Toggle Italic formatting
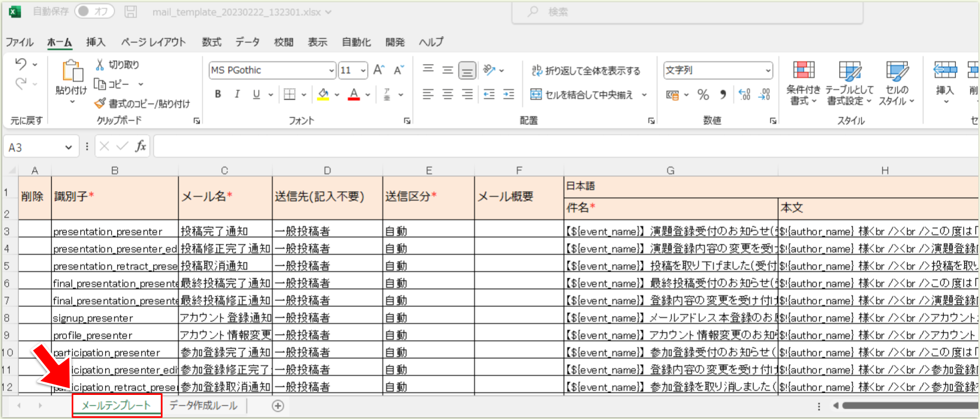The image size is (980, 419). pos(237,94)
